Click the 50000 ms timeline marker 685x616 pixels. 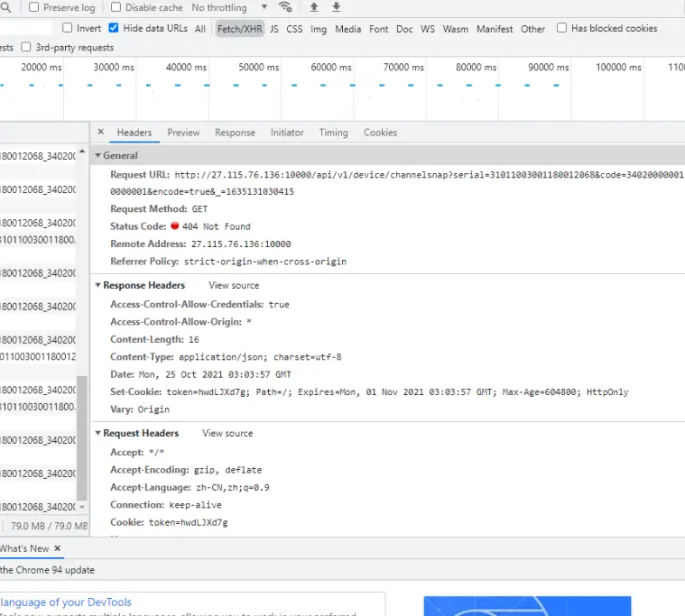[259, 68]
